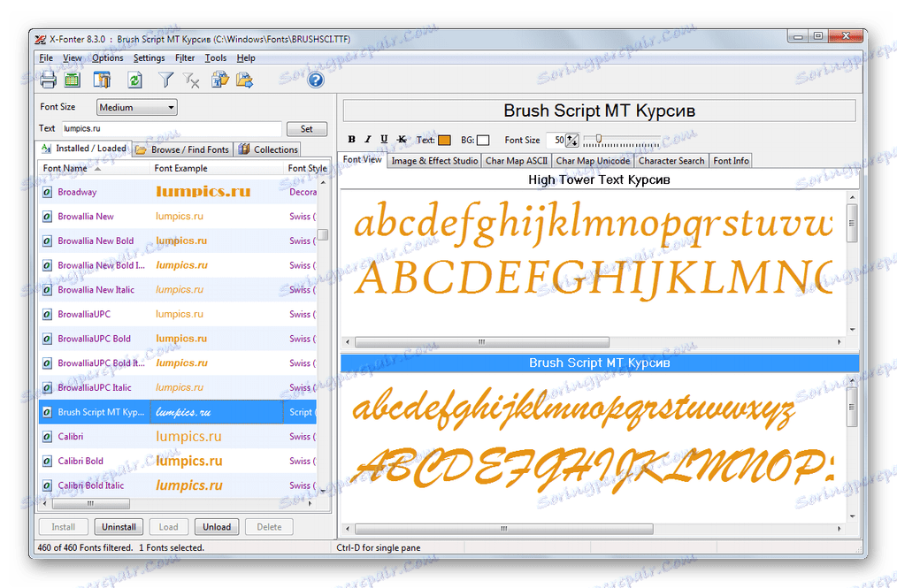Select the BrowalliaUPC font row
897x588 pixels.
pyautogui.click(x=177, y=314)
